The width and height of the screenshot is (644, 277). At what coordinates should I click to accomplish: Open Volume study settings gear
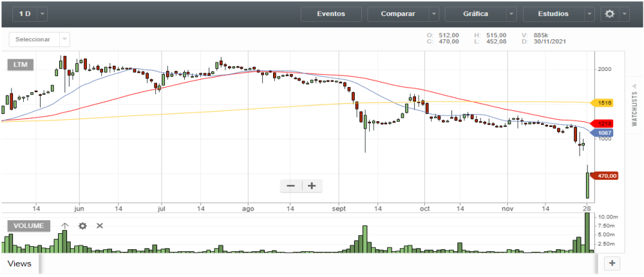[82, 225]
